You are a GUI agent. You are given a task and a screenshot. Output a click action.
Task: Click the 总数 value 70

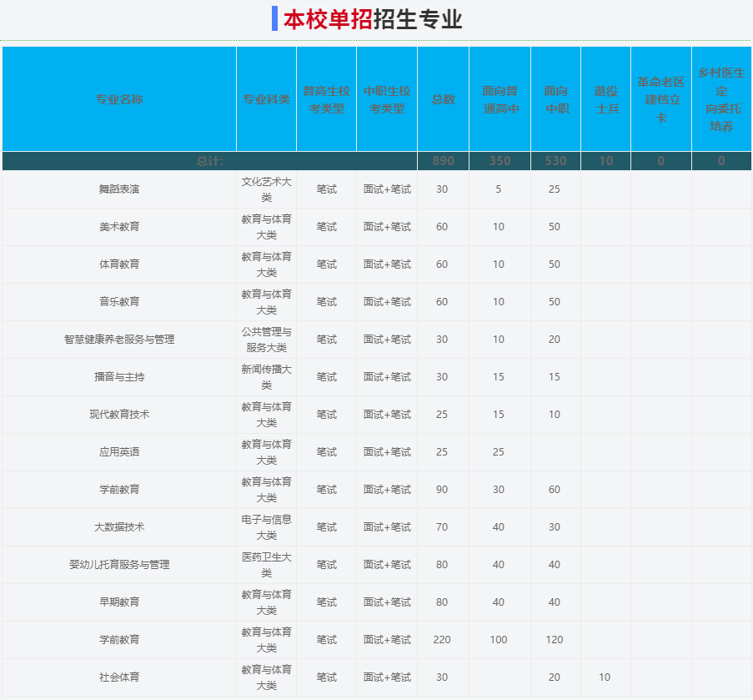(442, 527)
